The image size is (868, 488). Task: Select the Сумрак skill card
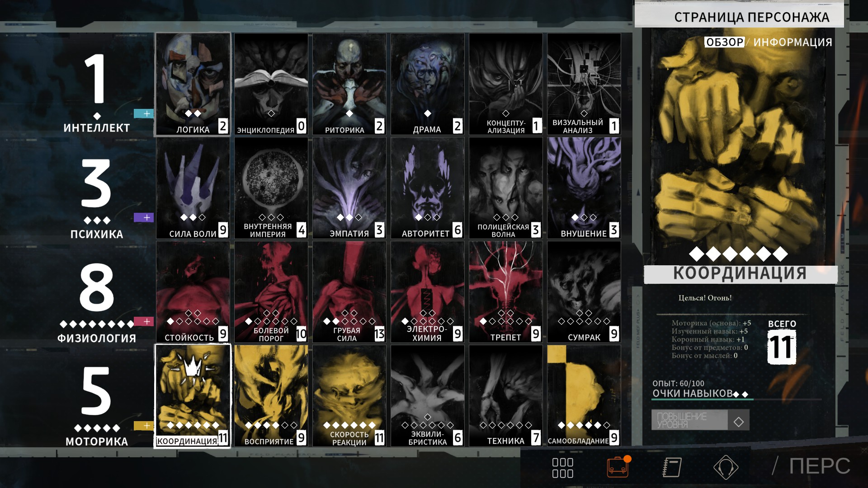tap(584, 292)
